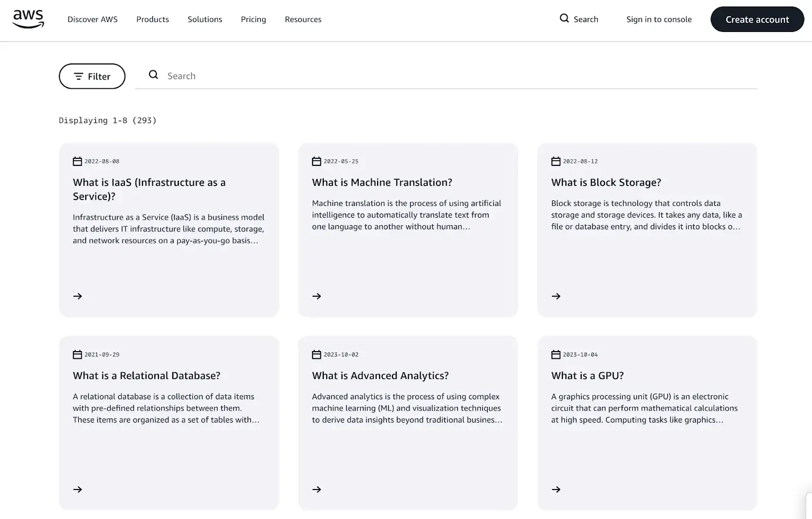The width and height of the screenshot is (812, 519).
Task: Click the date text 2022-08-12
Action: click(580, 161)
